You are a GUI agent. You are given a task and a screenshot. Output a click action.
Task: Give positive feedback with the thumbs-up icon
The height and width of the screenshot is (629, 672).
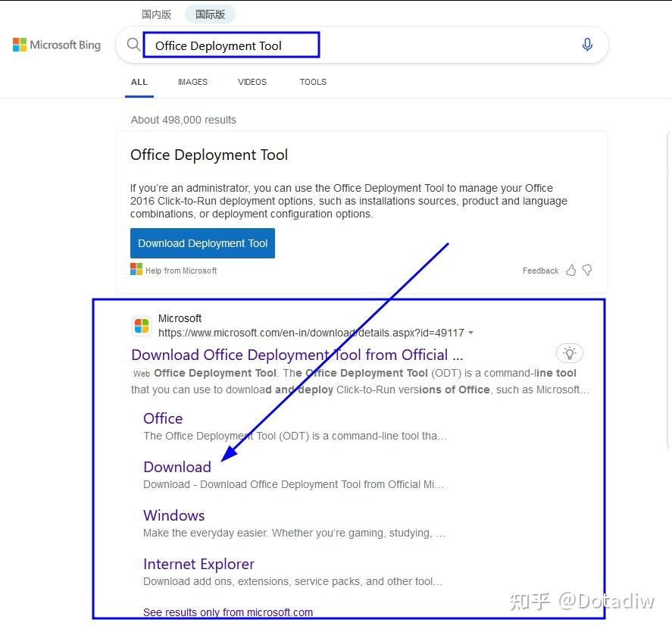570,270
